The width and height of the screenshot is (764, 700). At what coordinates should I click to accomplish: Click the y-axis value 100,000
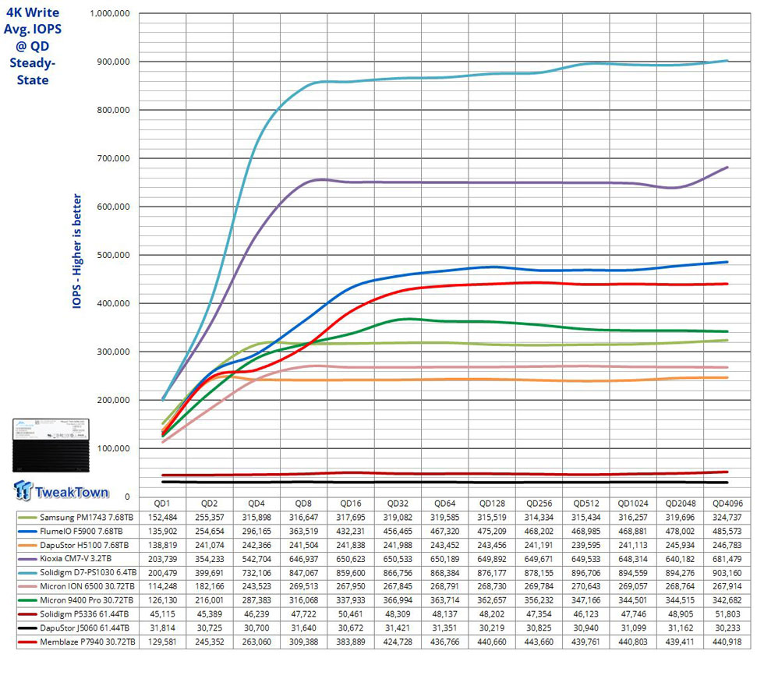(x=114, y=449)
